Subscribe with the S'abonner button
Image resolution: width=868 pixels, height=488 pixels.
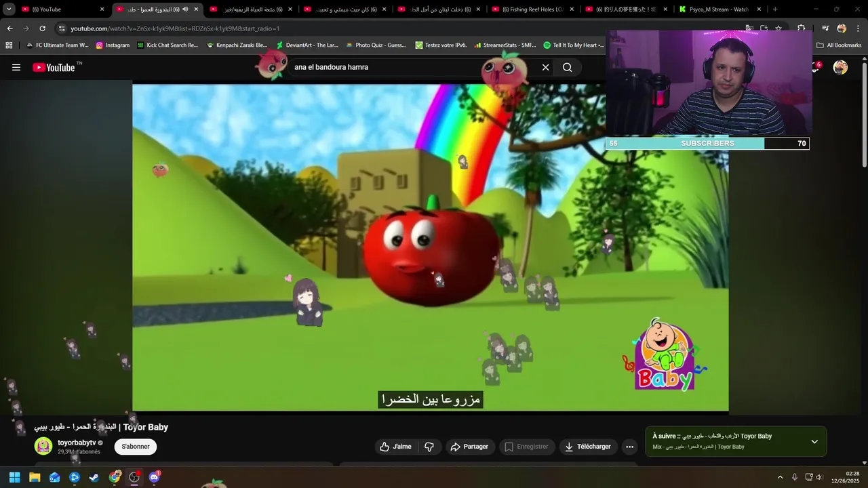click(136, 447)
